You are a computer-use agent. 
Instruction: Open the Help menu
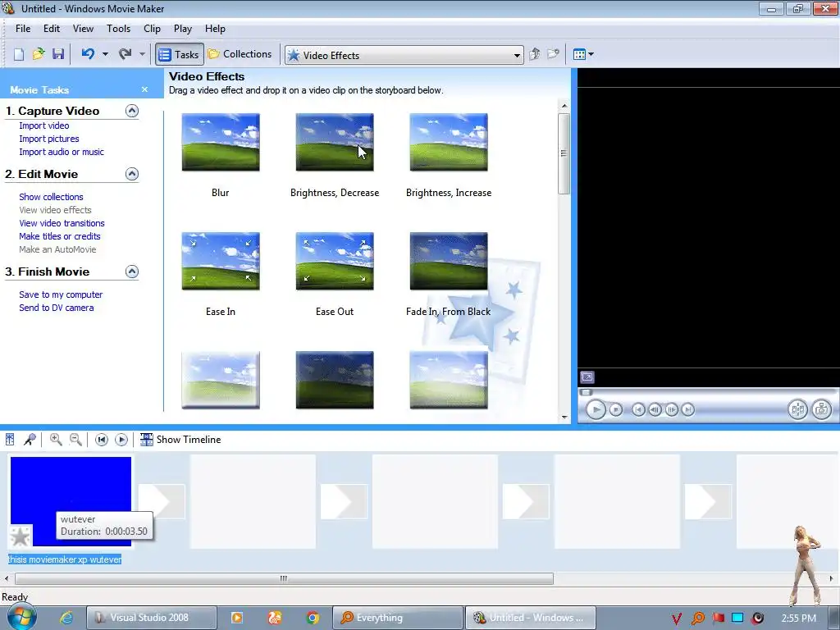[215, 29]
